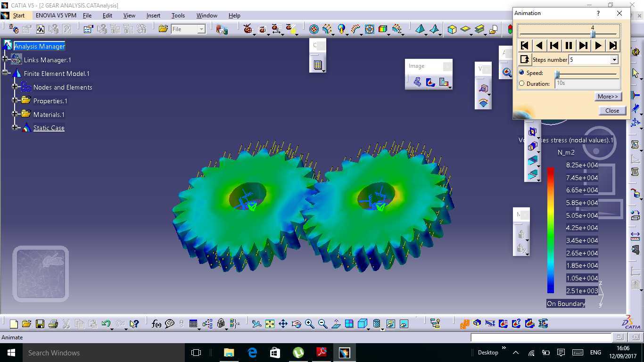
Task: Expand the Properties.1 tree node
Action: point(15,100)
